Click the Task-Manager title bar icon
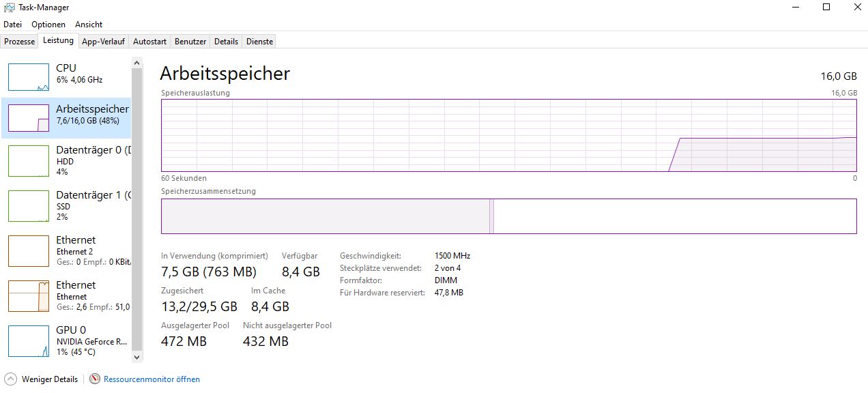The image size is (868, 393). pos(10,7)
